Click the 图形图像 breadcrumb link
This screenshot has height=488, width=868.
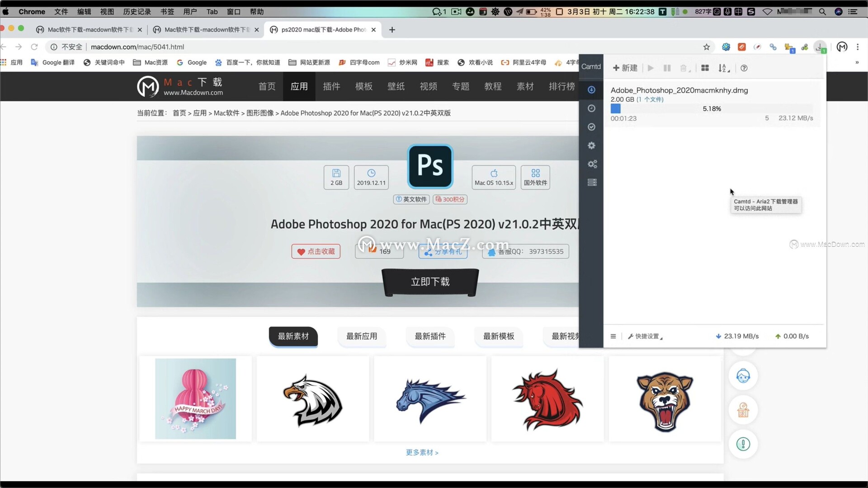[x=260, y=113]
